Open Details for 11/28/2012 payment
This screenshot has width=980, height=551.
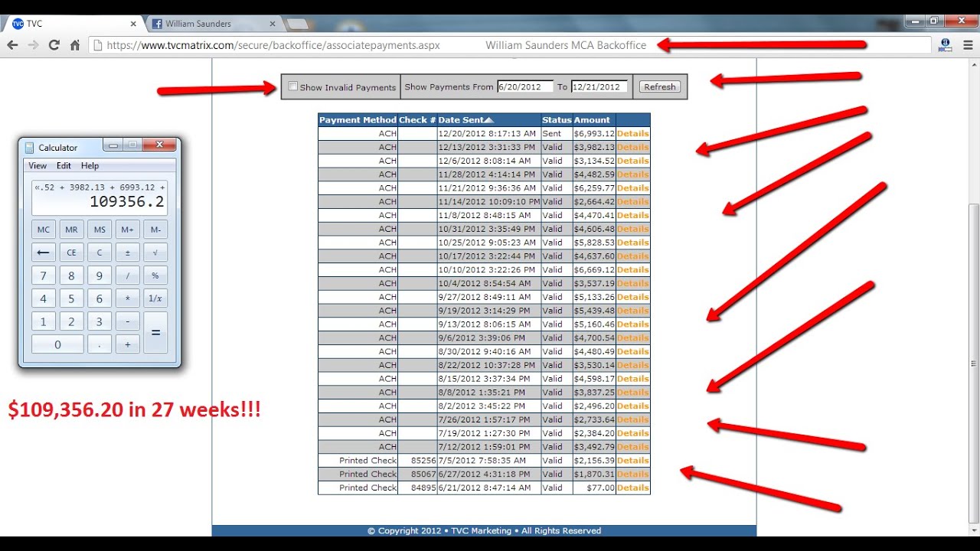tap(633, 174)
